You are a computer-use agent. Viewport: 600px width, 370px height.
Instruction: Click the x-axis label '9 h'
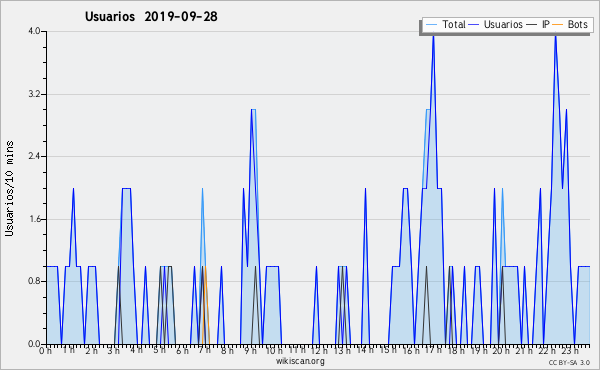pos(250,350)
